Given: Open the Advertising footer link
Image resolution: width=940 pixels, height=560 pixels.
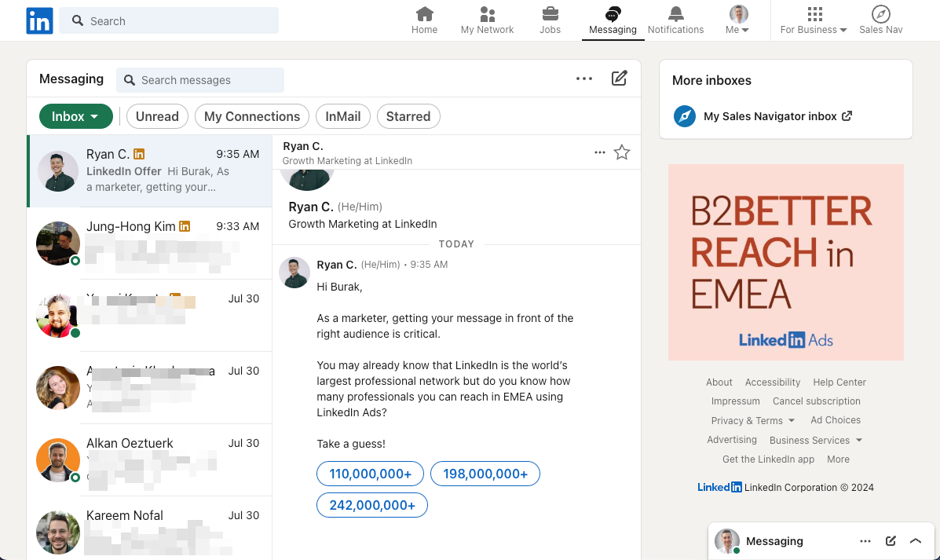Looking at the screenshot, I should pyautogui.click(x=732, y=440).
